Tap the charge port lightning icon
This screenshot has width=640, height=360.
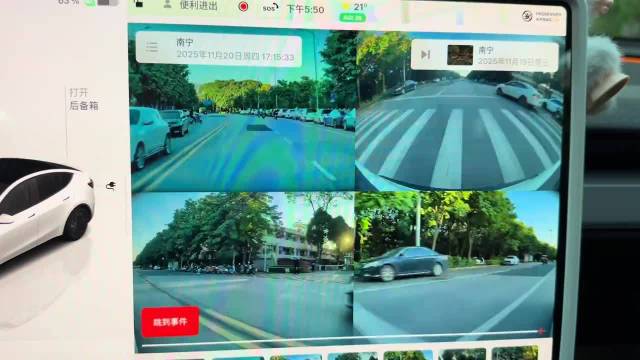111,186
